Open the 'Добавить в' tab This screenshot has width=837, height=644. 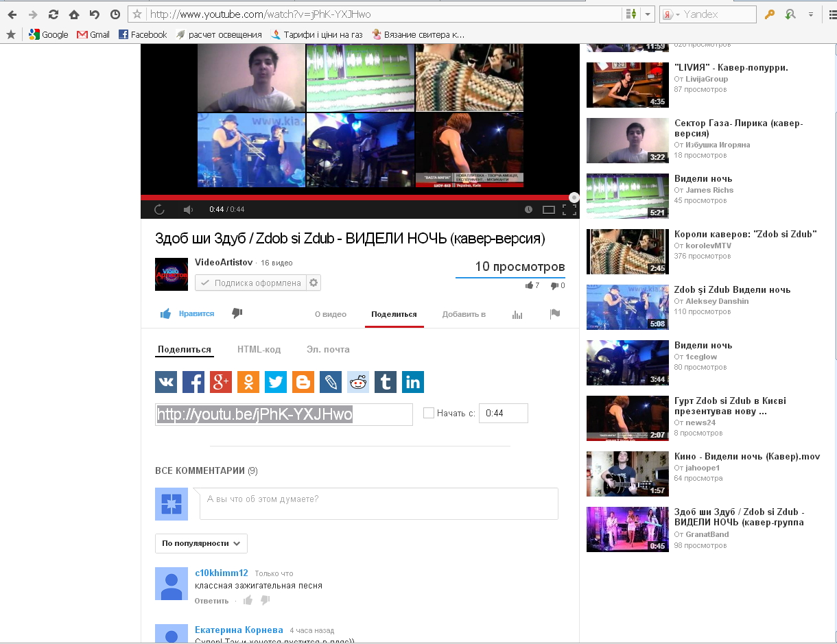[x=464, y=314]
